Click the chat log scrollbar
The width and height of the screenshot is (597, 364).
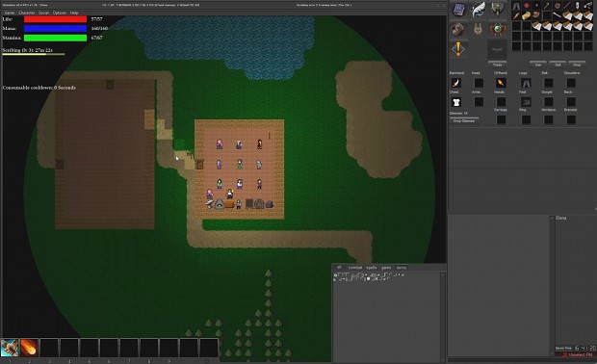coord(442,316)
